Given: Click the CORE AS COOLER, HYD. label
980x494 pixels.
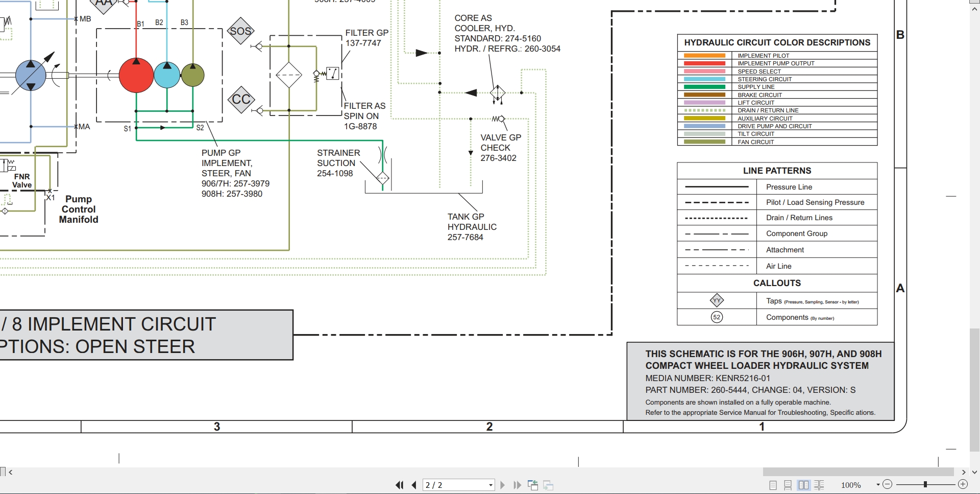Looking at the screenshot, I should (x=507, y=33).
